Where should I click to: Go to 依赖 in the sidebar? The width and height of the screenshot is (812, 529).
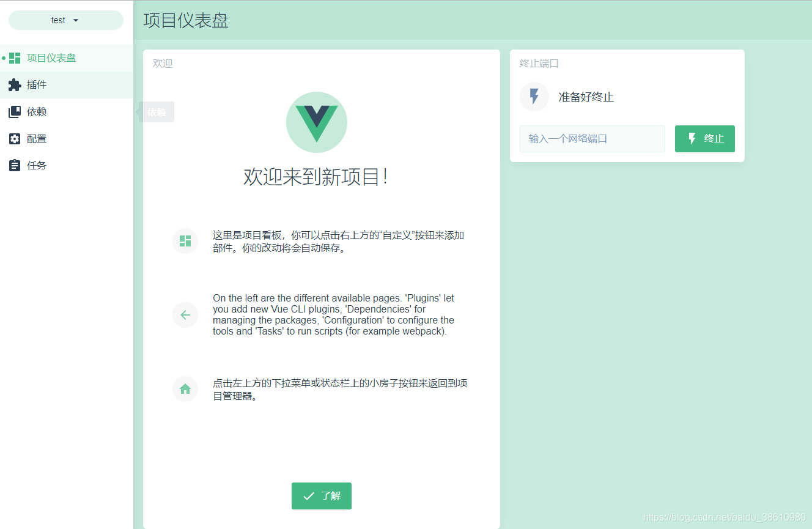pos(67,112)
